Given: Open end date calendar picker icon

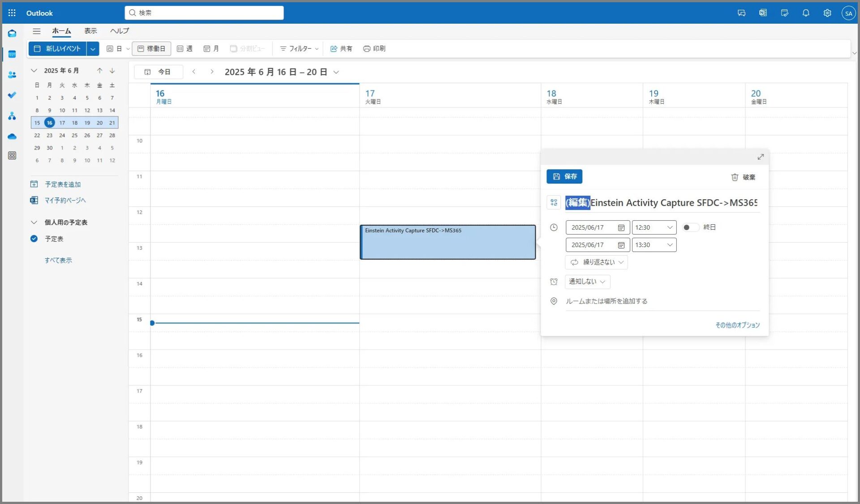Looking at the screenshot, I should (621, 245).
